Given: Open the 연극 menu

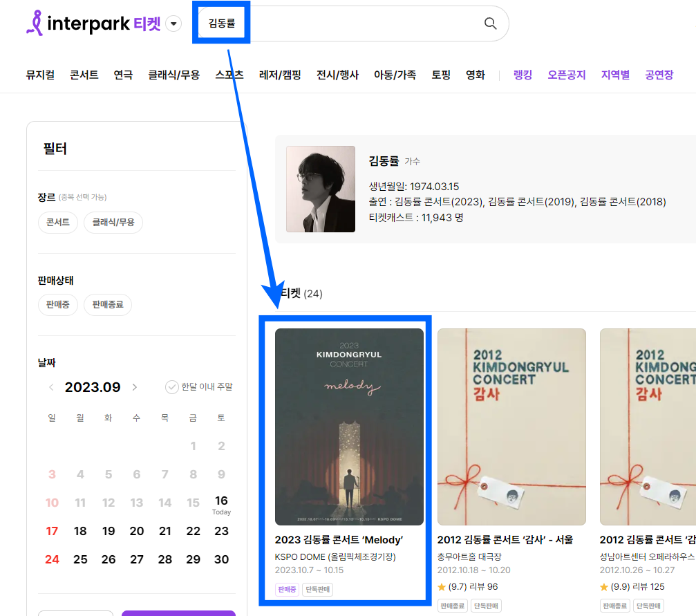Looking at the screenshot, I should (x=123, y=75).
